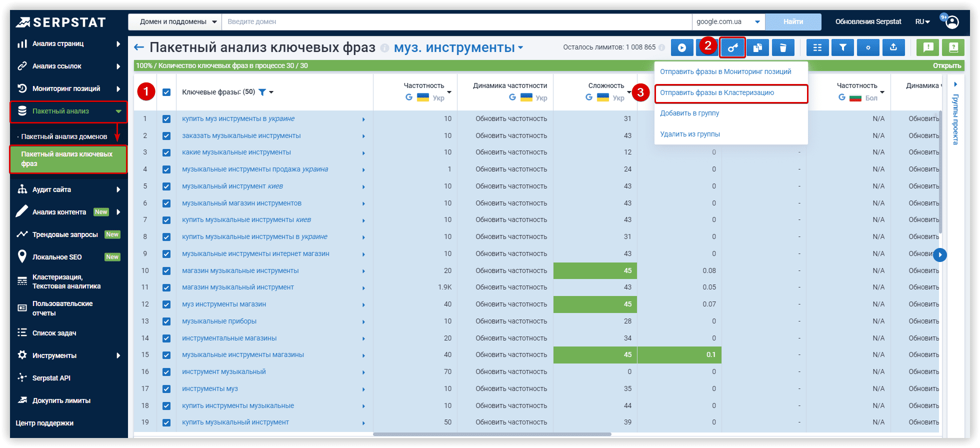Expand the 'муз. инструменты' project dropdown
Screen dimensions: 980x448
tap(520, 48)
